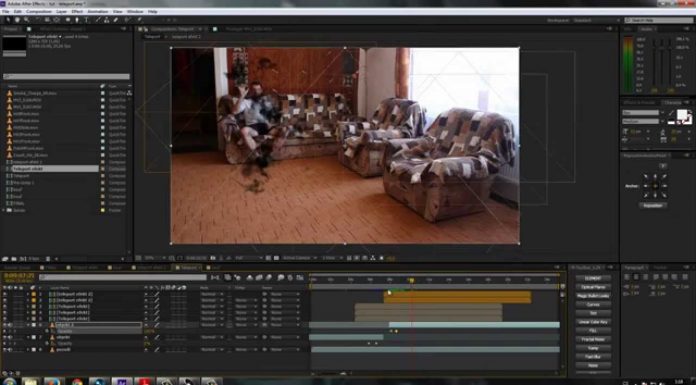
Task: Click the new folder icon in Project panel
Action: 14,258
